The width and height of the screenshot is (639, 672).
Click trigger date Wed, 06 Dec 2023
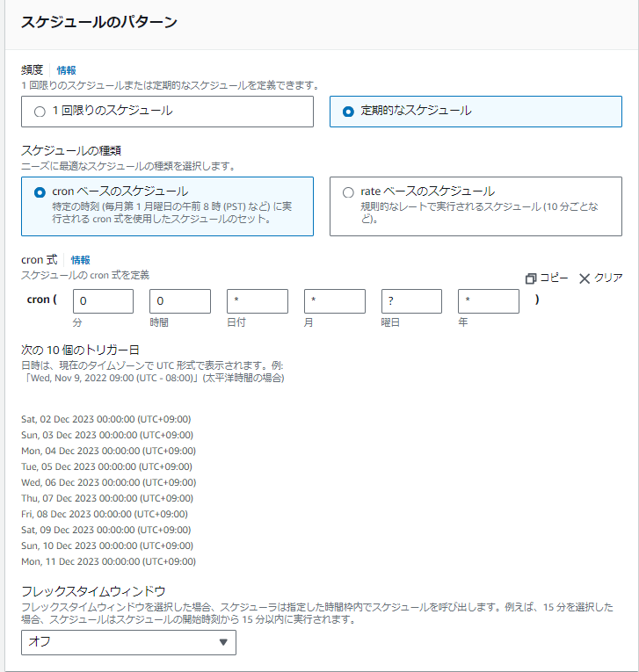pos(108,482)
